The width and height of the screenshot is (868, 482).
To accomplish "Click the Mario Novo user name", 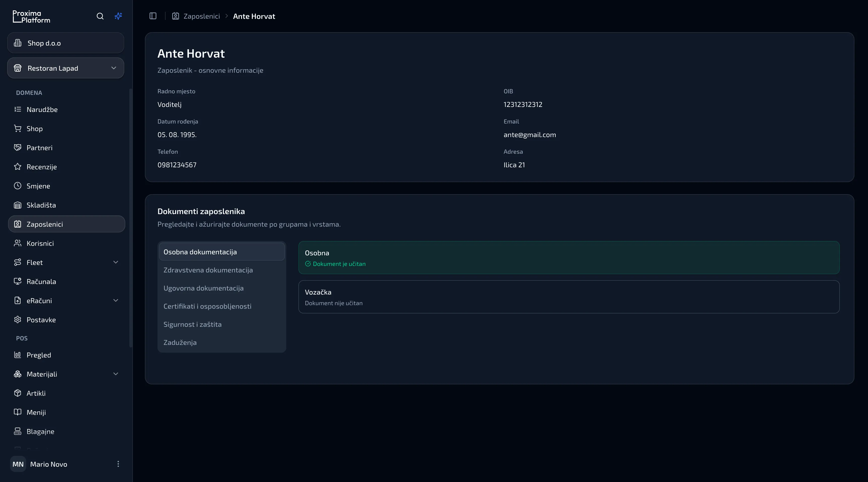I will [x=49, y=464].
